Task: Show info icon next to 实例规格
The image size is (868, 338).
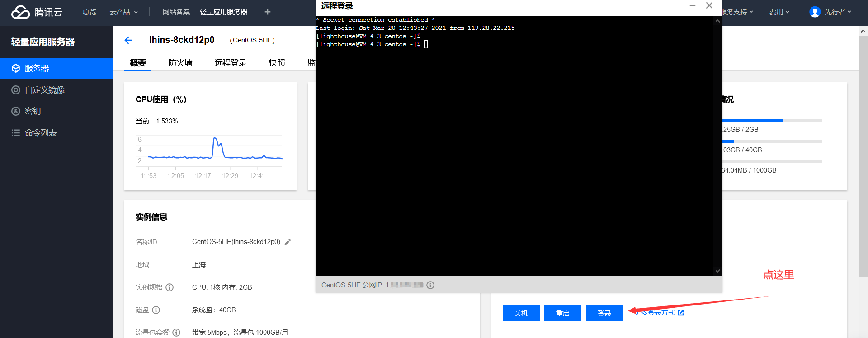Action: pyautogui.click(x=170, y=287)
